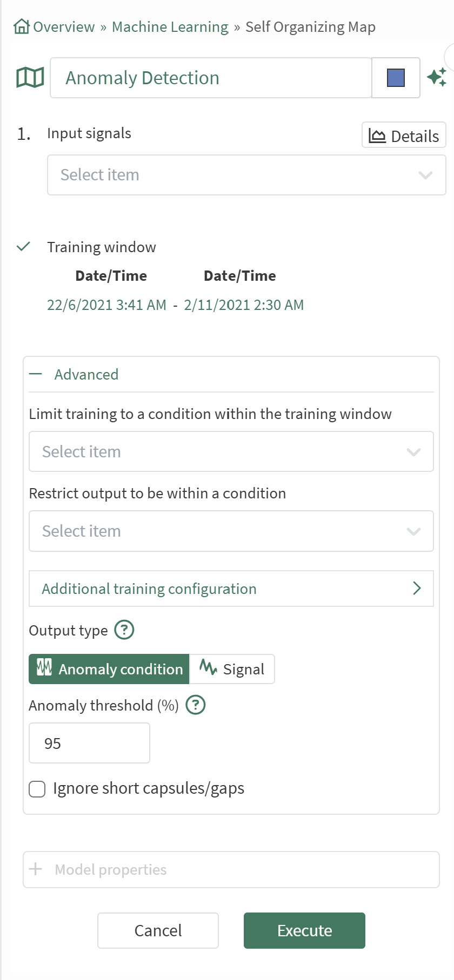Navigate to Overview breadcrumb link
The height and width of the screenshot is (980, 454).
[64, 27]
